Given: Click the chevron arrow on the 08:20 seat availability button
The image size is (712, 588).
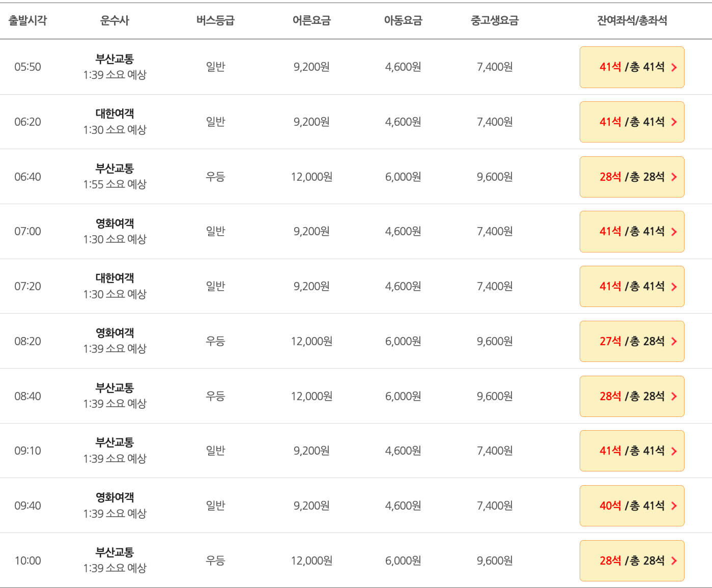Looking at the screenshot, I should pyautogui.click(x=675, y=341).
